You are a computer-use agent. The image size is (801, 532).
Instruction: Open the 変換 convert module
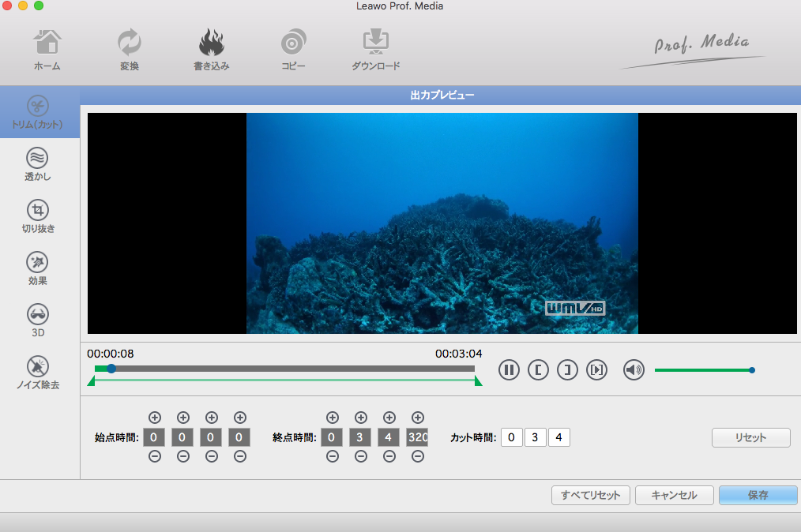(130, 50)
